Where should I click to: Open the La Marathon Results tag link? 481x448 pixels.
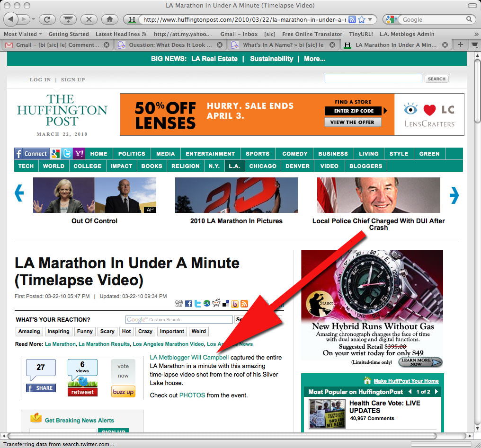[104, 344]
